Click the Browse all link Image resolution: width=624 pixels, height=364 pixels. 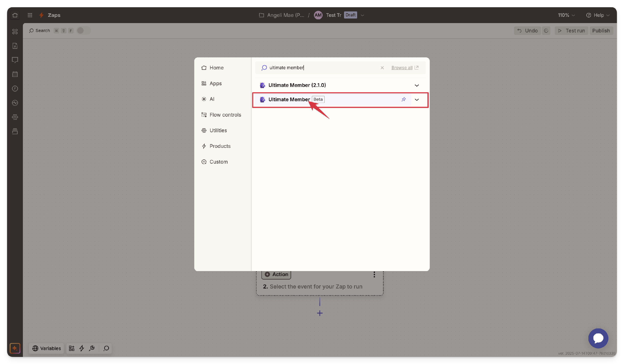click(x=405, y=68)
